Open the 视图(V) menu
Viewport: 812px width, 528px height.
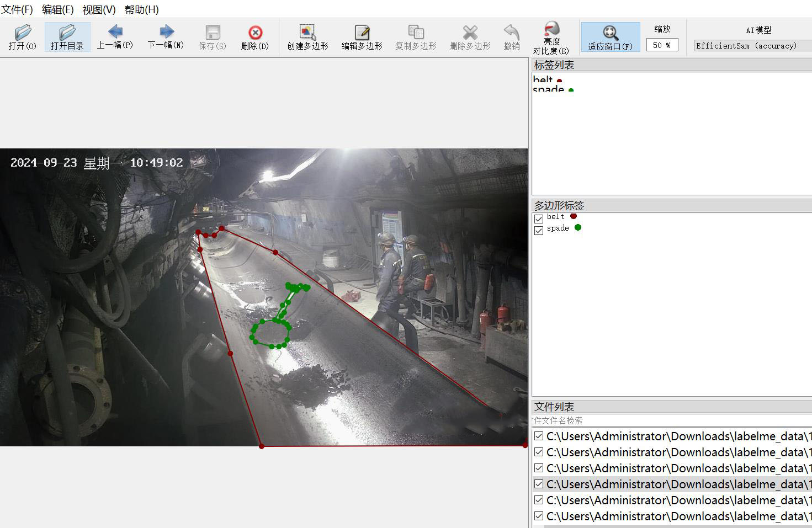pos(99,9)
